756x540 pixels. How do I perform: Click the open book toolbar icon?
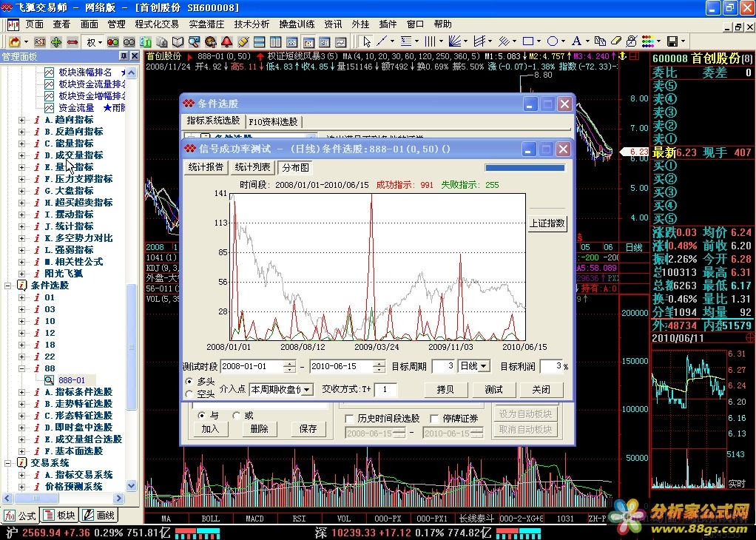point(178,42)
